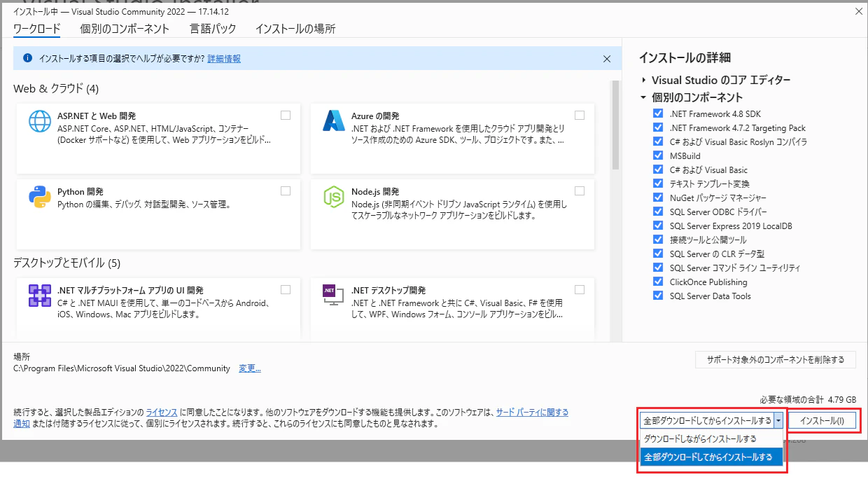Click the blue info icon in the help banner
The width and height of the screenshot is (868, 477).
click(27, 59)
